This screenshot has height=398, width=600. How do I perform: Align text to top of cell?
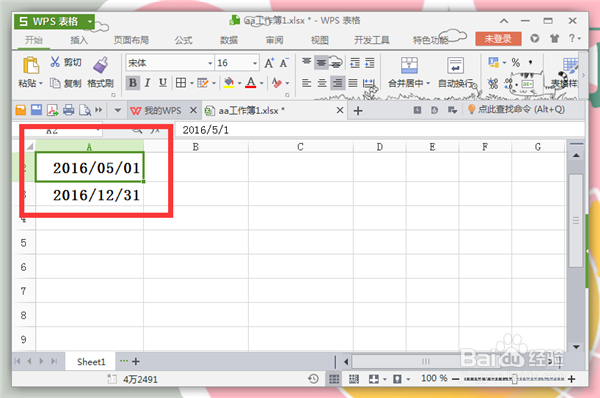pyautogui.click(x=307, y=62)
